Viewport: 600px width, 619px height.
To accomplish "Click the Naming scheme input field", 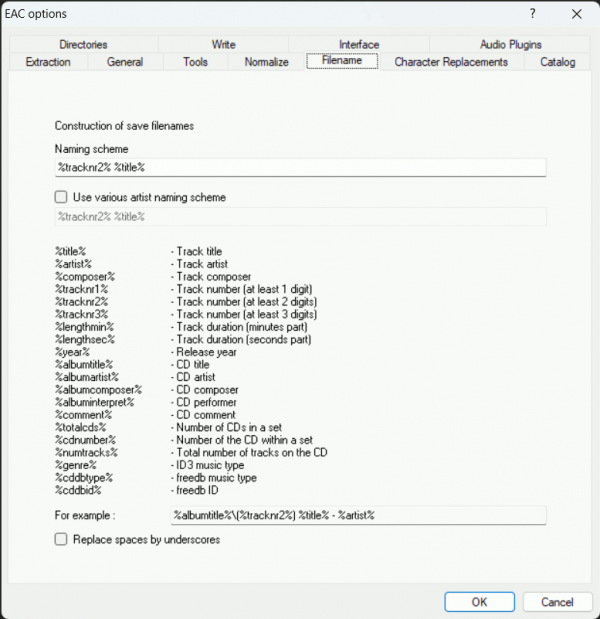I will (x=300, y=167).
